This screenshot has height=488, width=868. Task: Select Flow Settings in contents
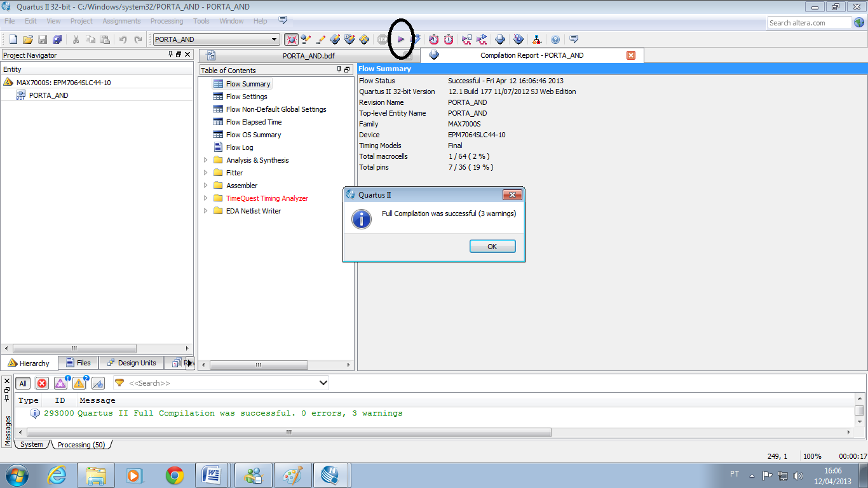(247, 97)
